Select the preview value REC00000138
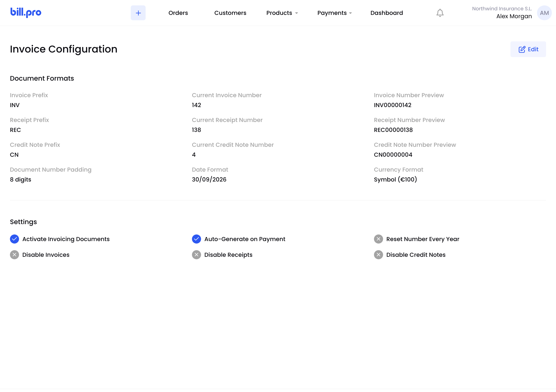The image size is (556, 392). (x=393, y=130)
